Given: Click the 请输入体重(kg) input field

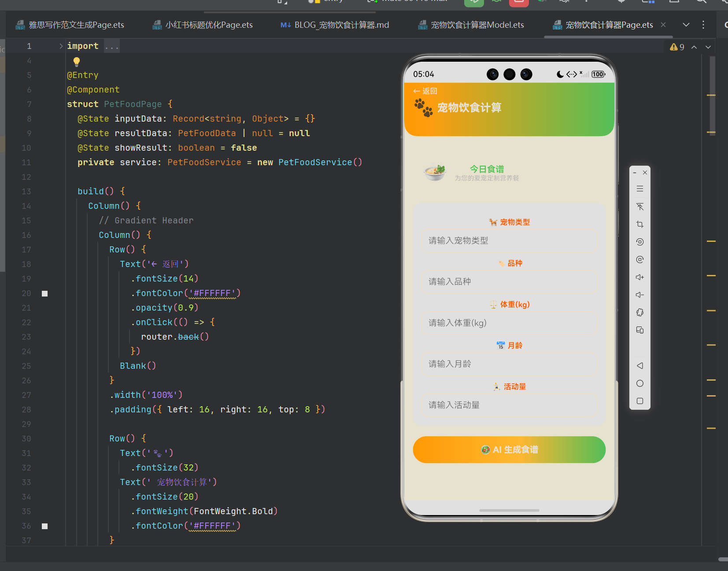Looking at the screenshot, I should [509, 323].
